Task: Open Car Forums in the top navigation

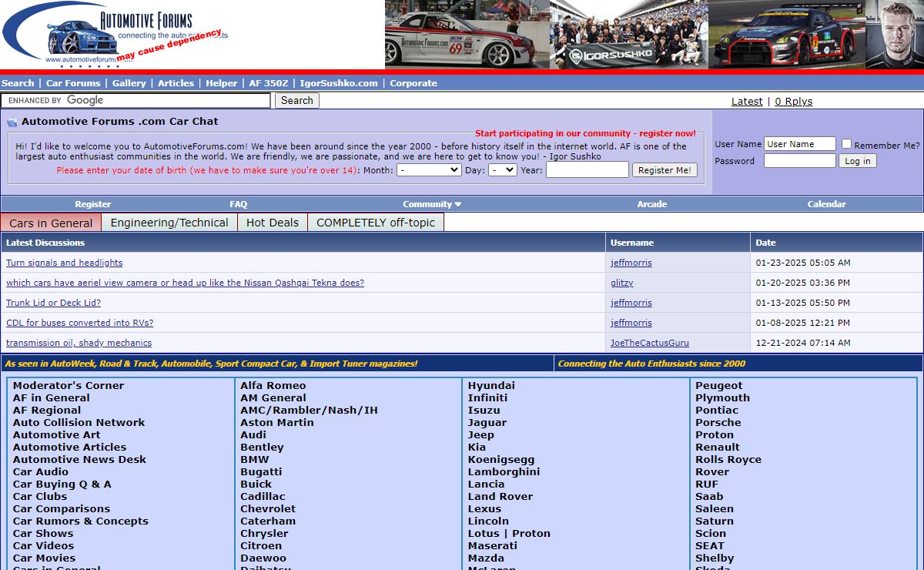Action: click(x=73, y=83)
